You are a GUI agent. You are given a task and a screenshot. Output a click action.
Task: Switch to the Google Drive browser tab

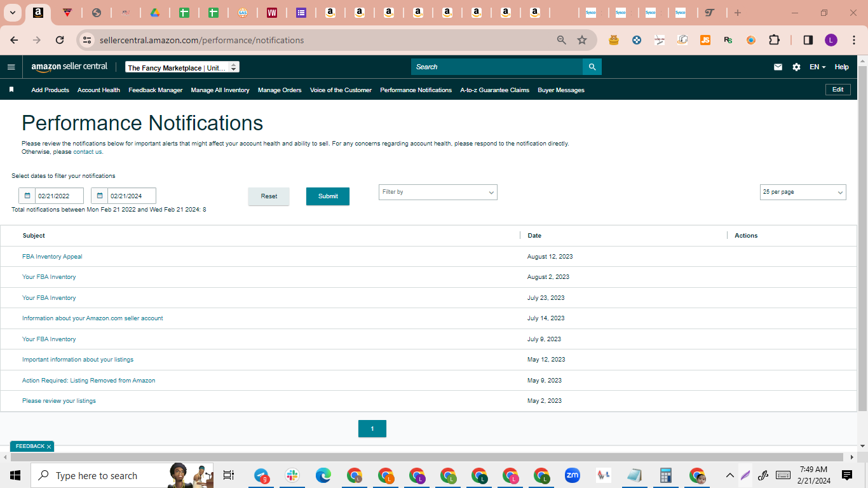tap(154, 13)
